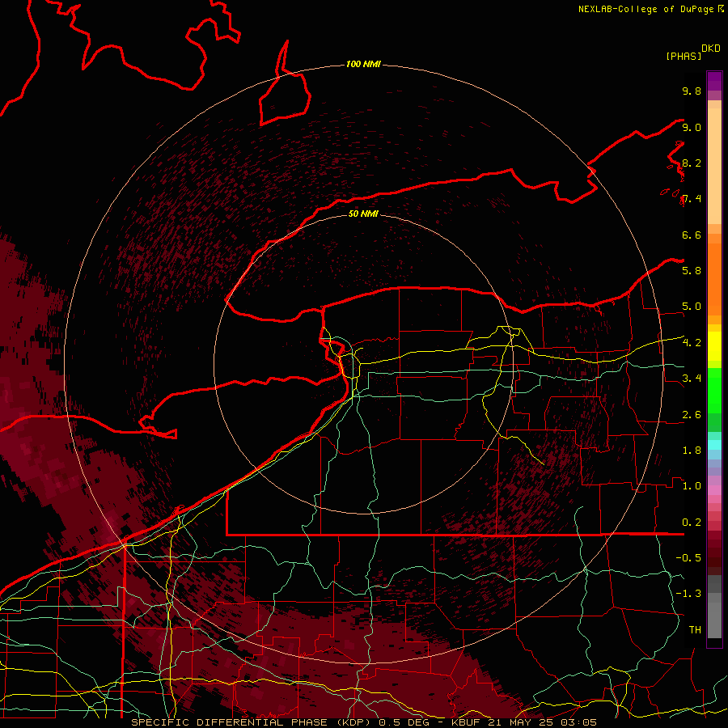Click the NEXLAB-College of DuPage watermark text
The height and width of the screenshot is (728, 728).
[647, 9]
